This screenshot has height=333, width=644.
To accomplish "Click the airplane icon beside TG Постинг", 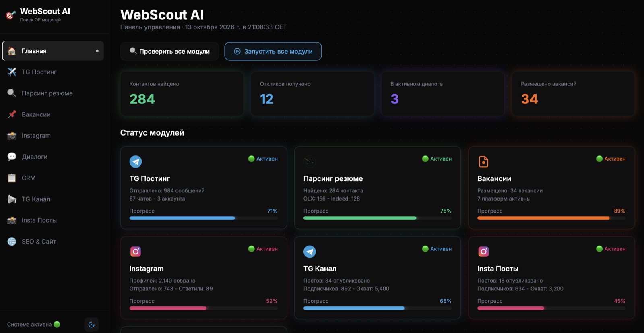I will coord(12,72).
